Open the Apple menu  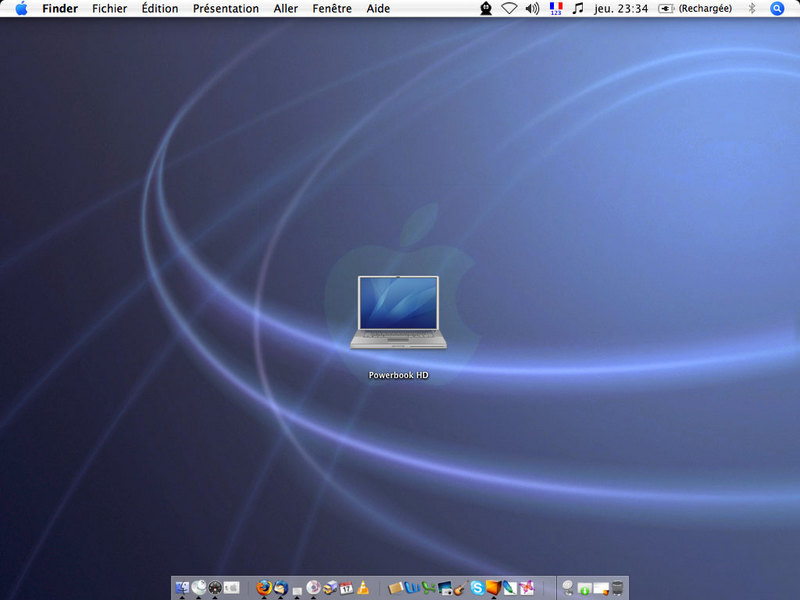click(21, 9)
